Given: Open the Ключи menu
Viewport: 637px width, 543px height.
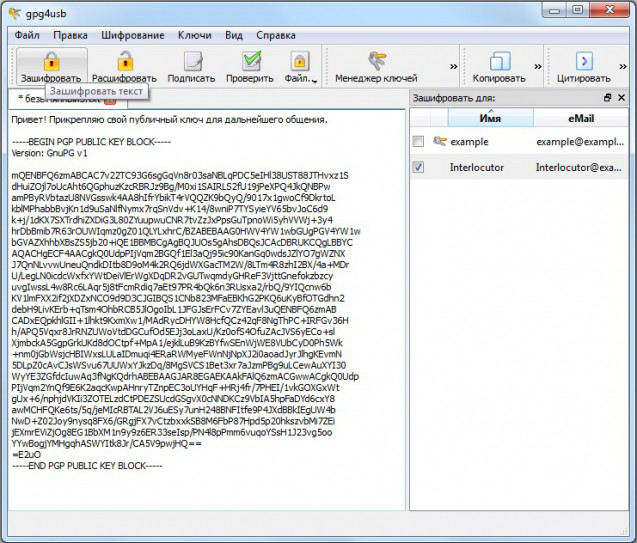Looking at the screenshot, I should pos(195,35).
